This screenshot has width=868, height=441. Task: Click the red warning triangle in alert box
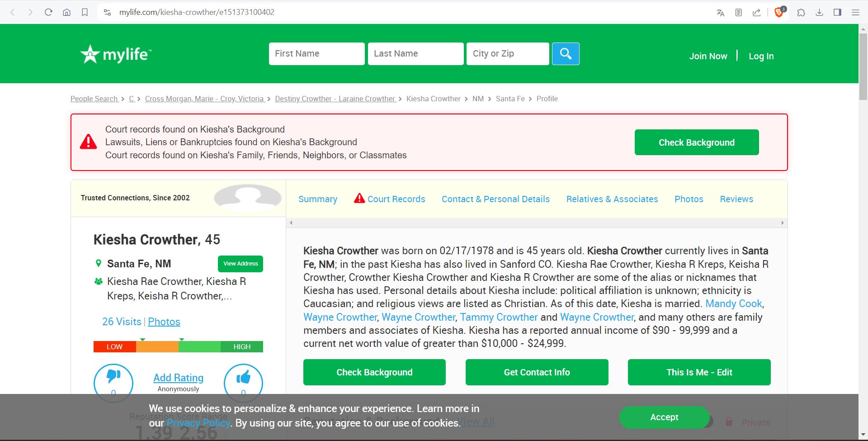(x=88, y=142)
